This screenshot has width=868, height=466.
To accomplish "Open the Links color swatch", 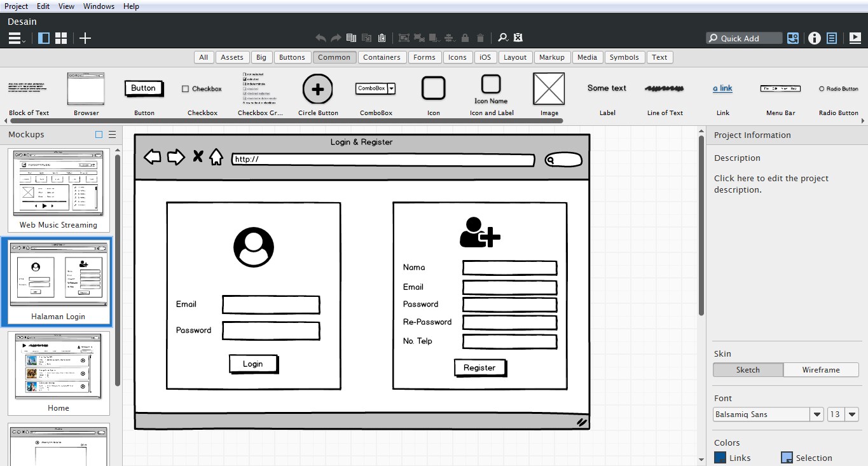I will [x=720, y=458].
